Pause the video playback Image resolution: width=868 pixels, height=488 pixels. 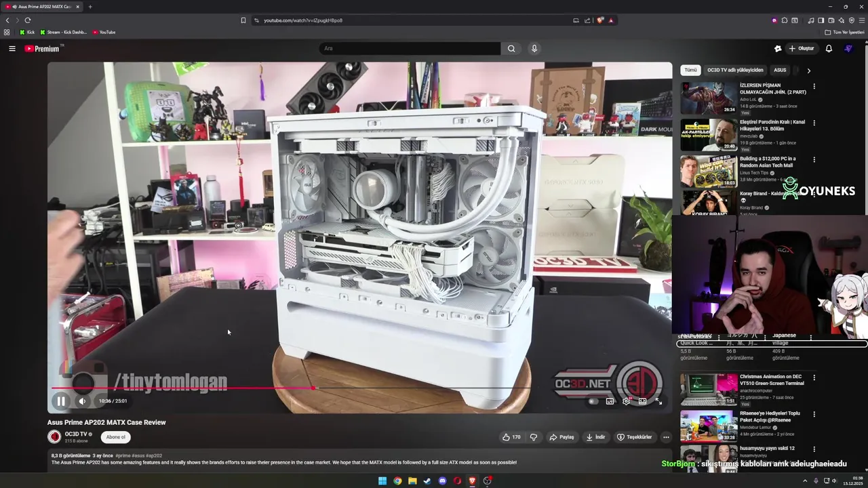coord(61,401)
